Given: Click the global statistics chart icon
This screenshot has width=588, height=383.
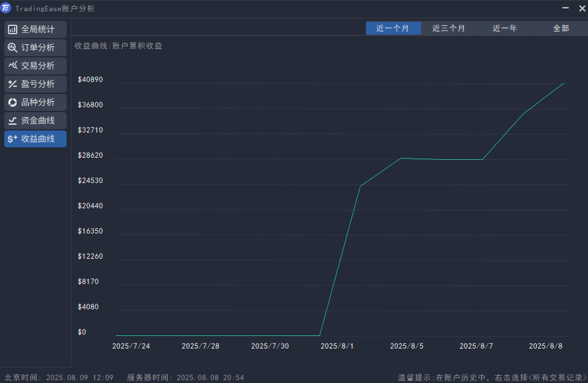Looking at the screenshot, I should (x=13, y=29).
